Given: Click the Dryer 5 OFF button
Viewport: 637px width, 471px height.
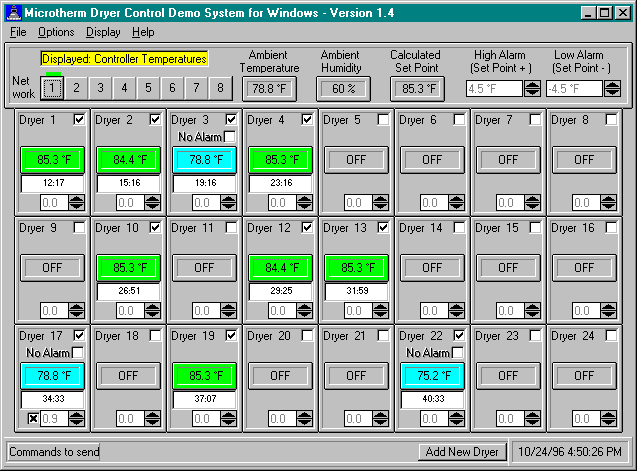Looking at the screenshot, I should (x=356, y=160).
